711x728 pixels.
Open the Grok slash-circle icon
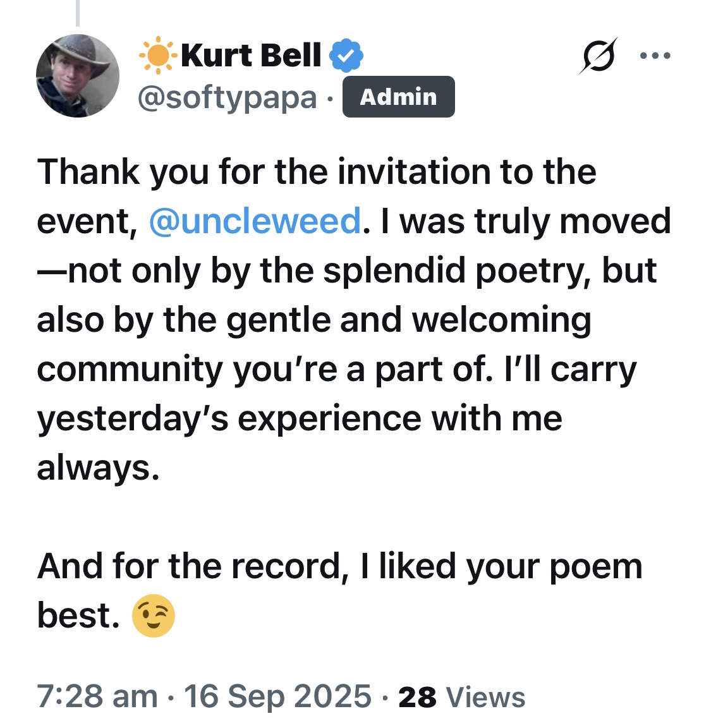598,56
